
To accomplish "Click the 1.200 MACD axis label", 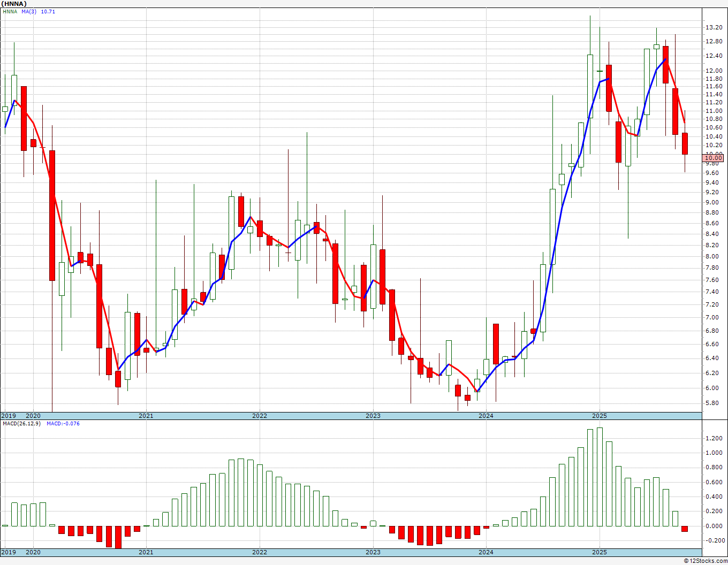I will (714, 438).
